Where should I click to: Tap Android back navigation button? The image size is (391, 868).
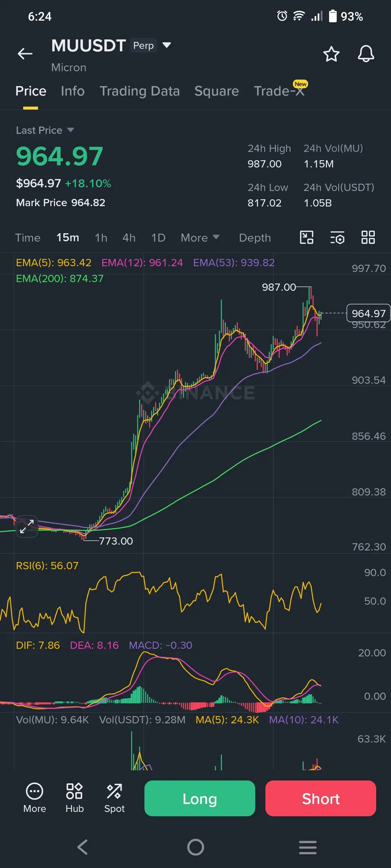(83, 847)
